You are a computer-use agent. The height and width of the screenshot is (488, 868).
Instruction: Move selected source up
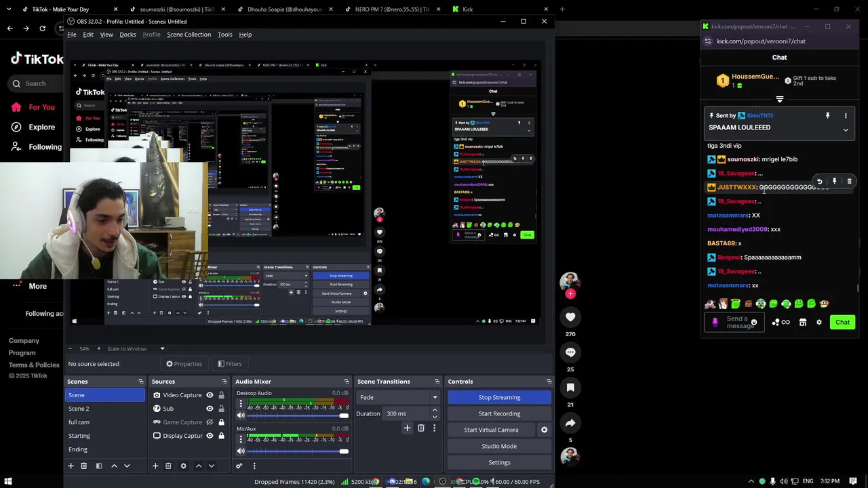point(199,466)
